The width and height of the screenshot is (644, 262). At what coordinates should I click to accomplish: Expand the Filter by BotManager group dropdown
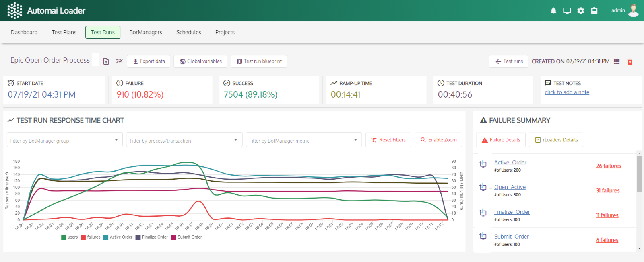[x=65, y=140]
